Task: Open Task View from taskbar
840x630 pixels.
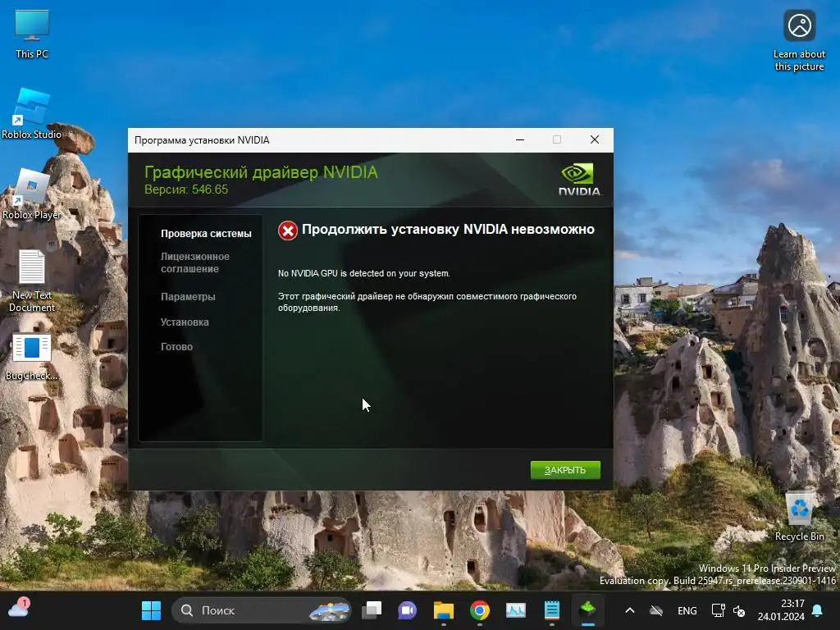Action: (x=372, y=610)
